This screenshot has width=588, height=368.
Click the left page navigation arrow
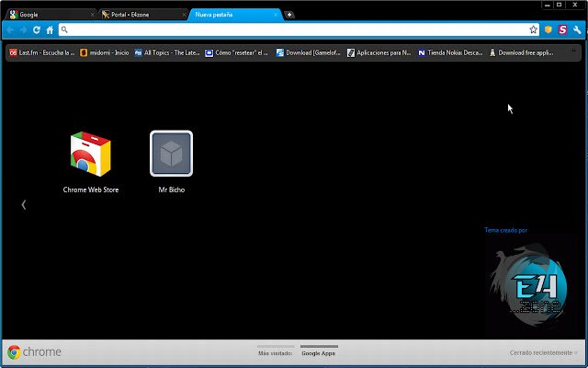[24, 204]
